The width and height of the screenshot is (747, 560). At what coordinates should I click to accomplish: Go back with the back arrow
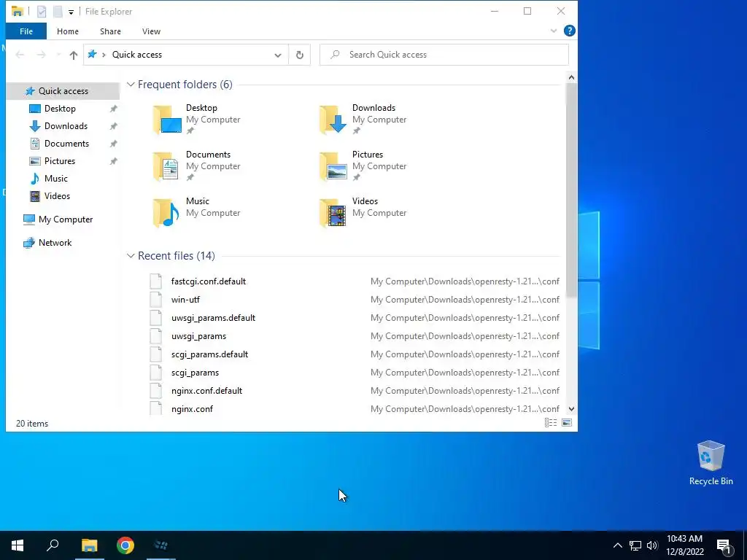[x=20, y=55]
